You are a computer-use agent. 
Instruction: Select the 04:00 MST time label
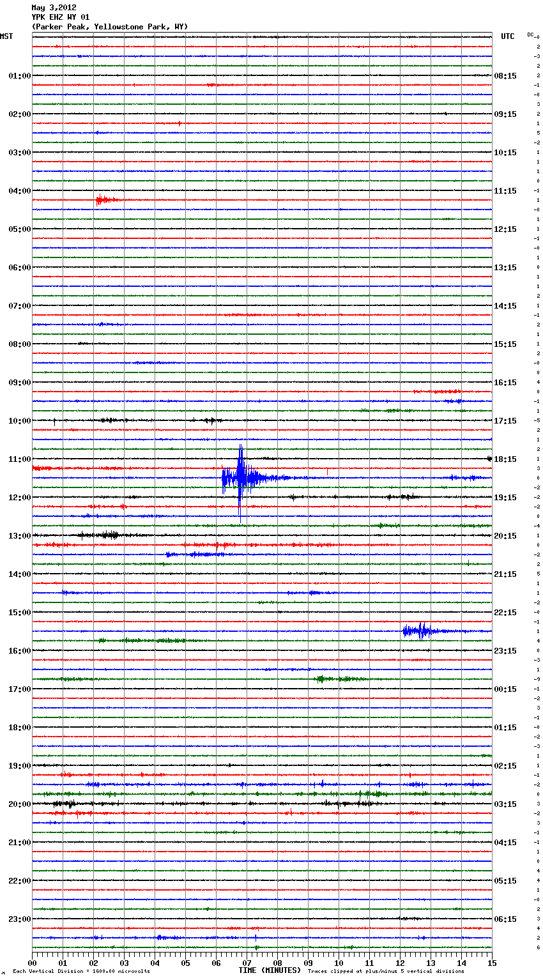click(20, 190)
